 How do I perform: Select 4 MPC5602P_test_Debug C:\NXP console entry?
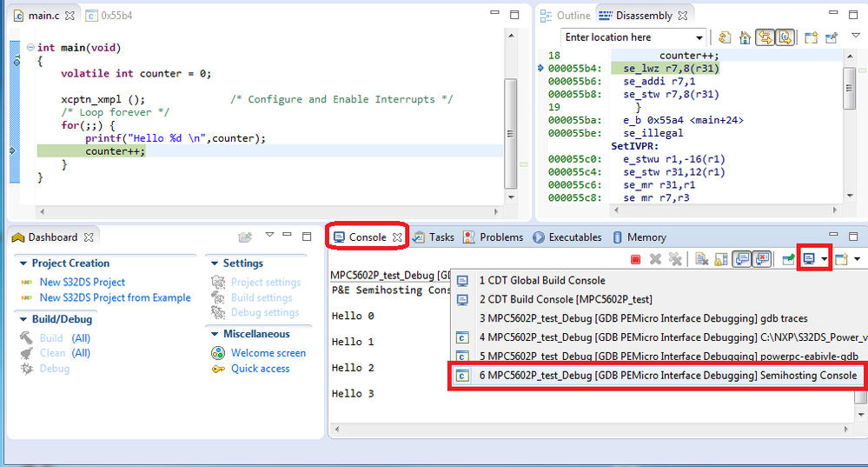click(659, 337)
